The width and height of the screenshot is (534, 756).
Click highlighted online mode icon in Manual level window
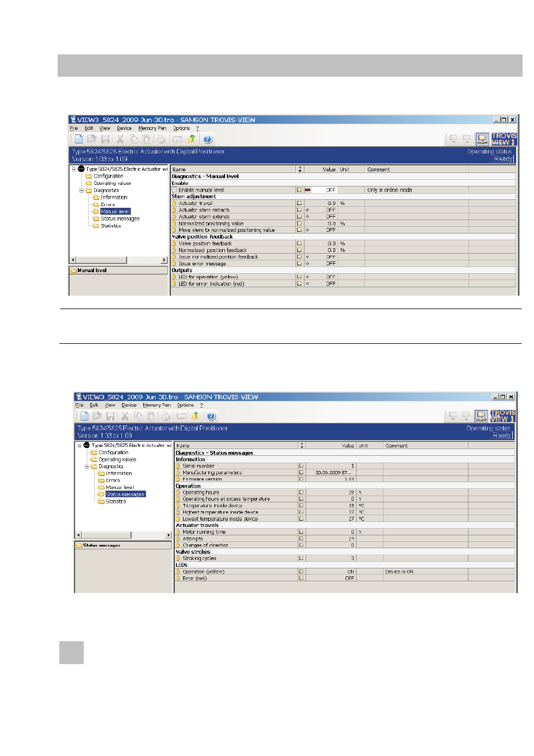coord(482,138)
